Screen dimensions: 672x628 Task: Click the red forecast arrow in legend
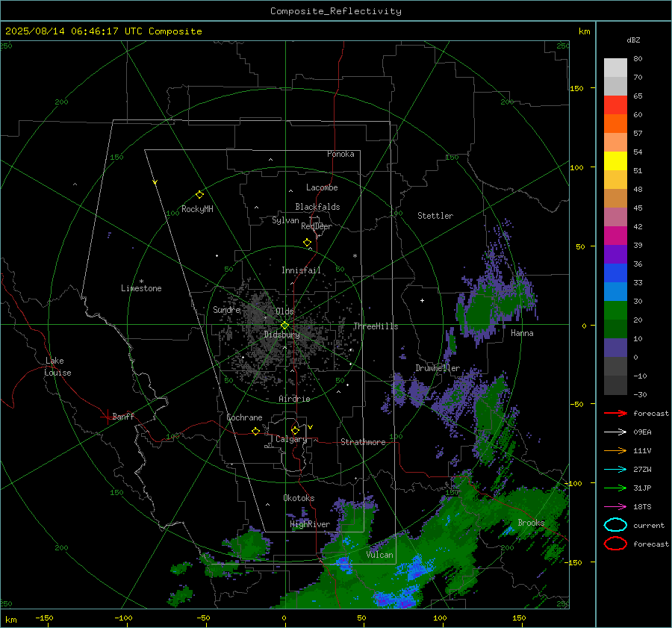click(615, 413)
